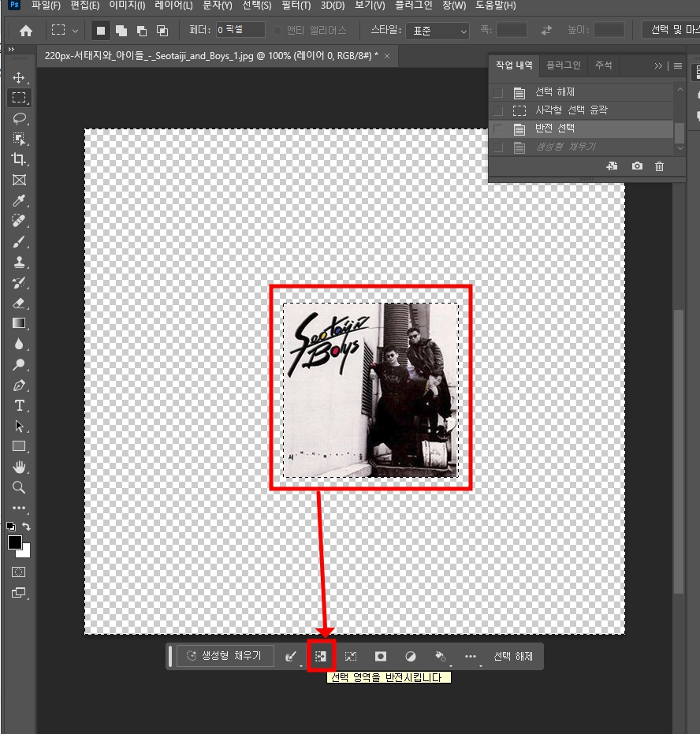Select the Pen tool
This screenshot has width=700, height=734.
point(19,386)
